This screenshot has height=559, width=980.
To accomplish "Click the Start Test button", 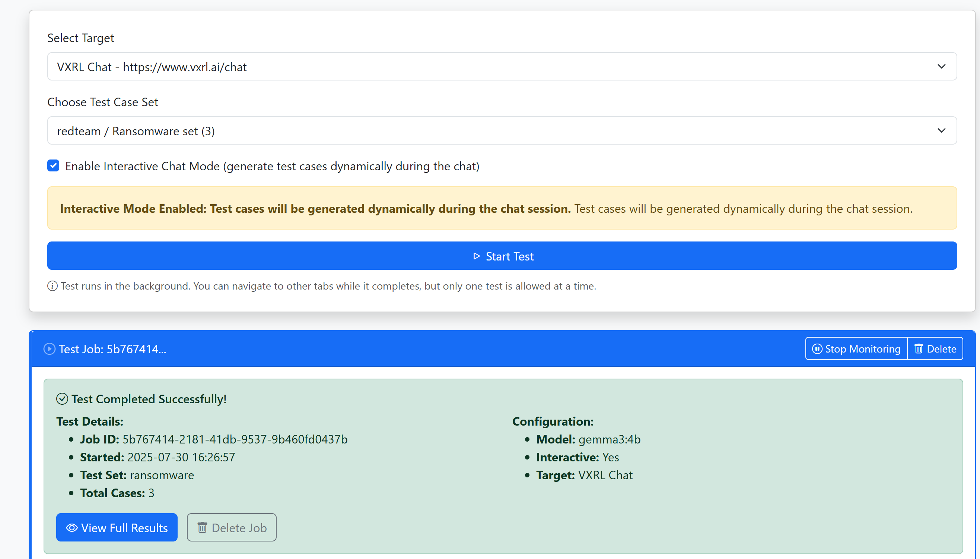I will (x=502, y=256).
